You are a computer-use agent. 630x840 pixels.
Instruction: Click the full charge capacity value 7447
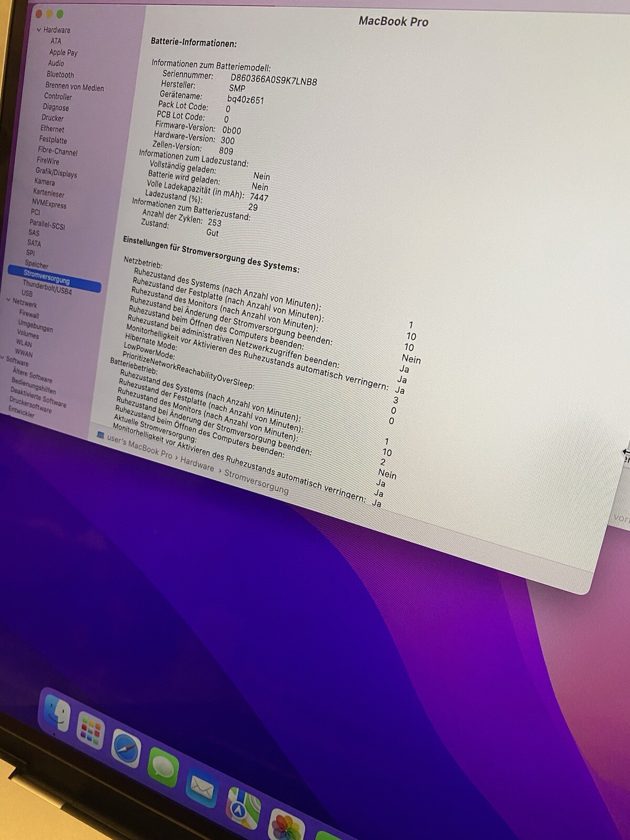click(259, 197)
